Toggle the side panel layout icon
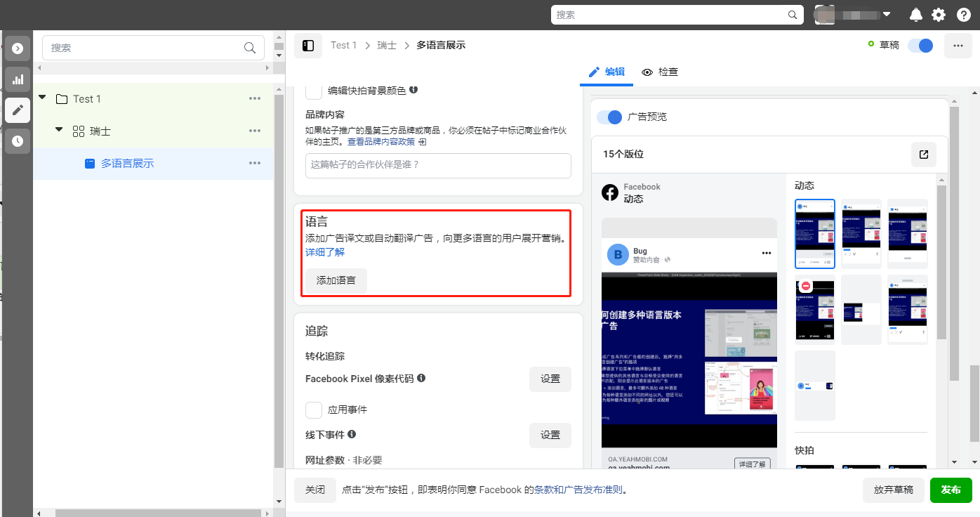 point(308,46)
